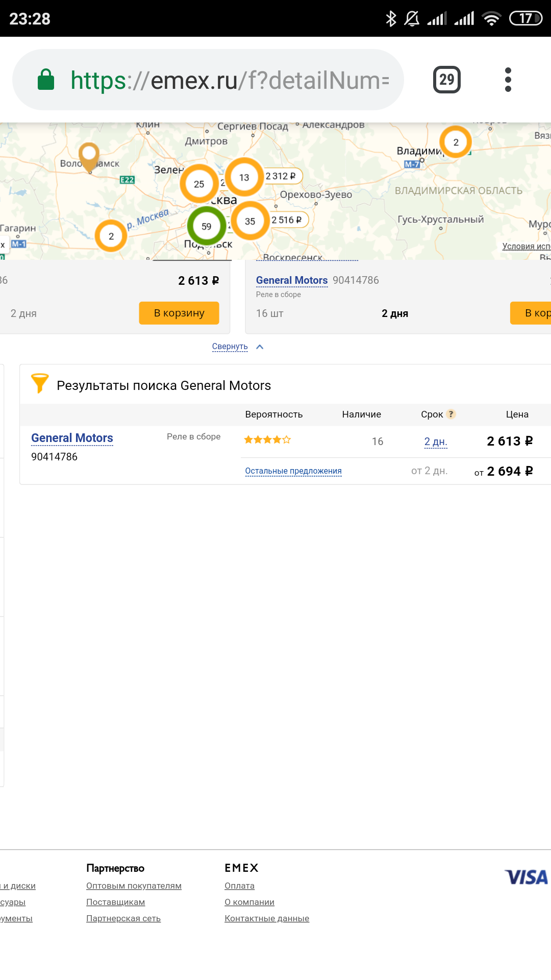Open the tab switcher showing 29 tabs
This screenshot has height=980, width=551.
tap(446, 80)
